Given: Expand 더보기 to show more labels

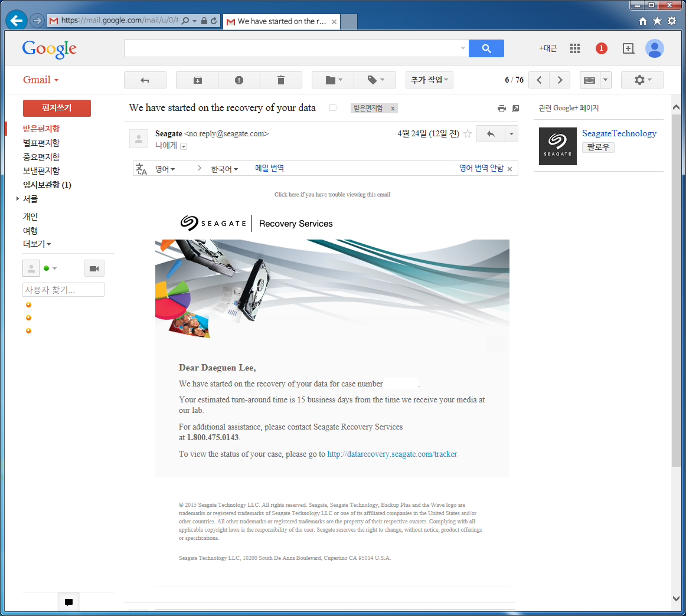Looking at the screenshot, I should [37, 244].
